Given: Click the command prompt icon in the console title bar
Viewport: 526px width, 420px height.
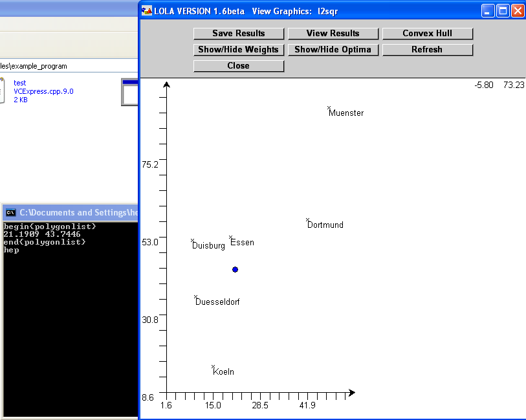Looking at the screenshot, I should click(x=11, y=212).
